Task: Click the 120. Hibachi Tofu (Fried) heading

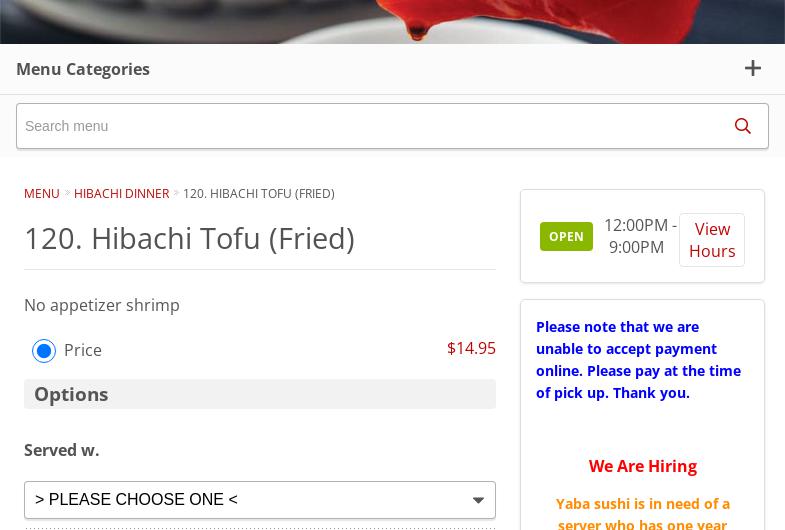Action: 189,238
